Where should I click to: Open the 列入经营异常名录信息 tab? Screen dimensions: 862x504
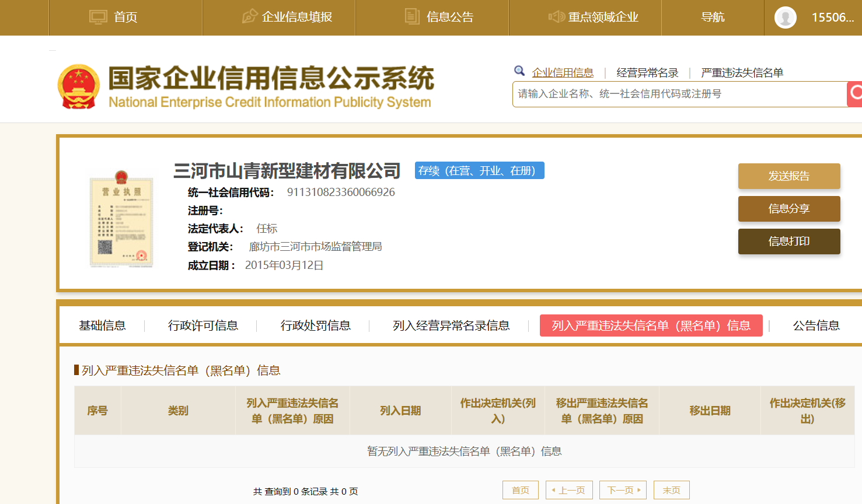click(x=451, y=325)
